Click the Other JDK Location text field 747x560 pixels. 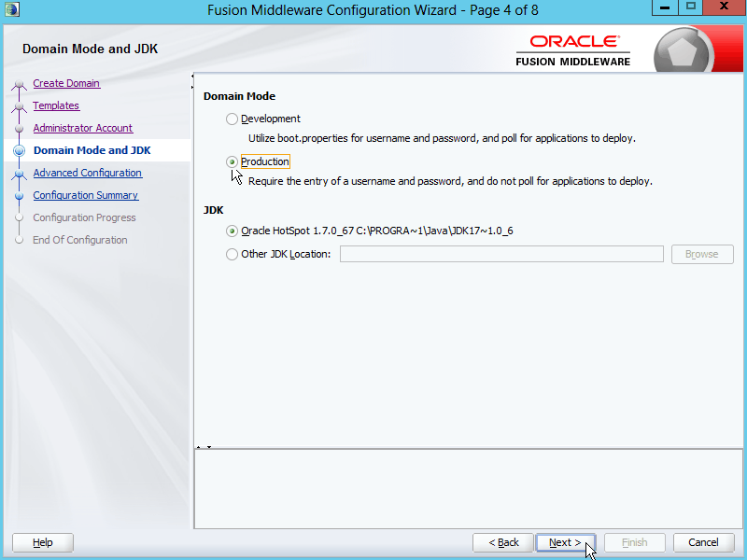point(501,255)
